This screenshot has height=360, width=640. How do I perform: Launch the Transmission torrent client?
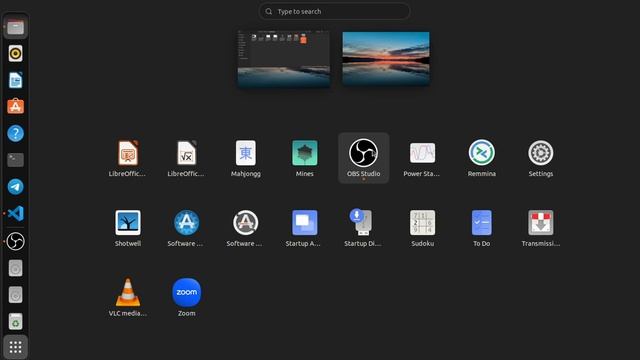[x=540, y=228]
